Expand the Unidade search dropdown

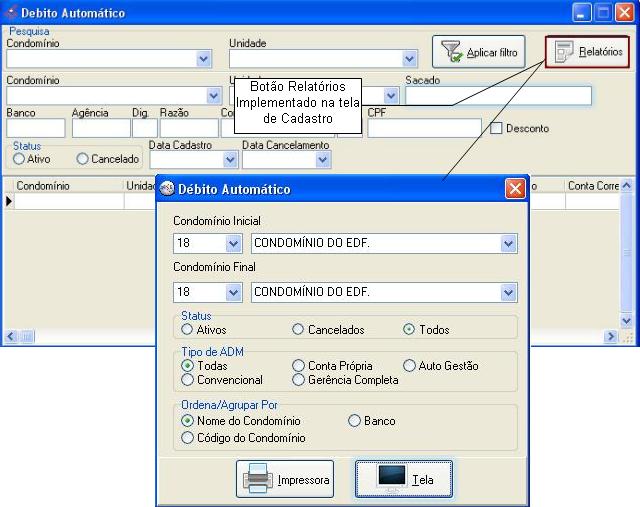pyautogui.click(x=408, y=59)
